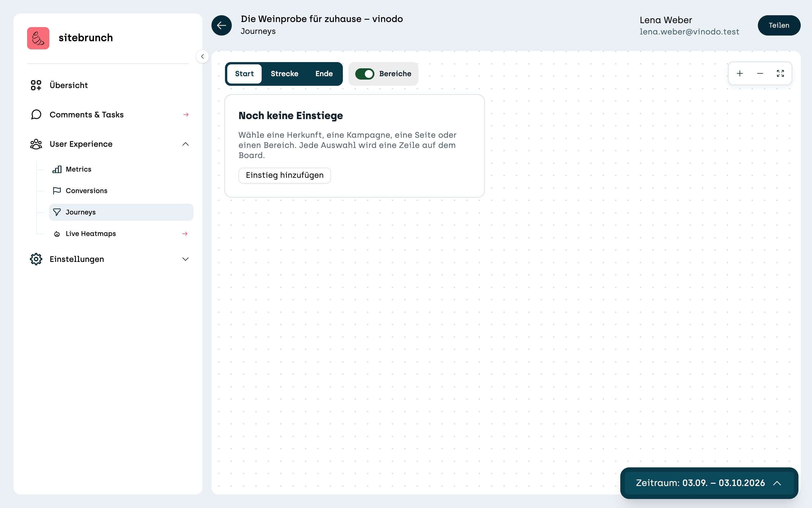This screenshot has width=812, height=508.
Task: Collapse the User Experience section chevron
Action: 186,144
